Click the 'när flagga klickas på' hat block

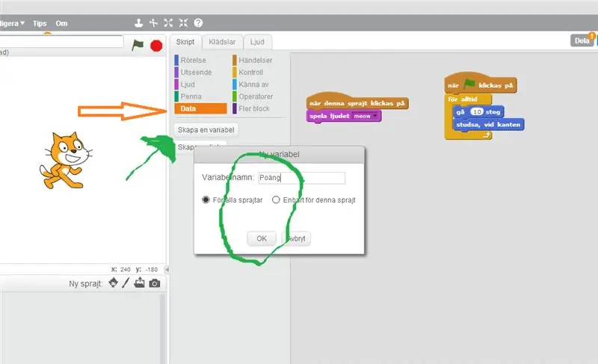coord(481,84)
